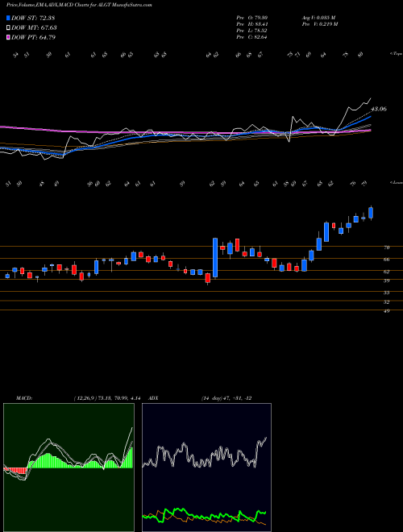Click the 52 price axis label
This screenshot has width=403, height=532.
click(x=386, y=301)
